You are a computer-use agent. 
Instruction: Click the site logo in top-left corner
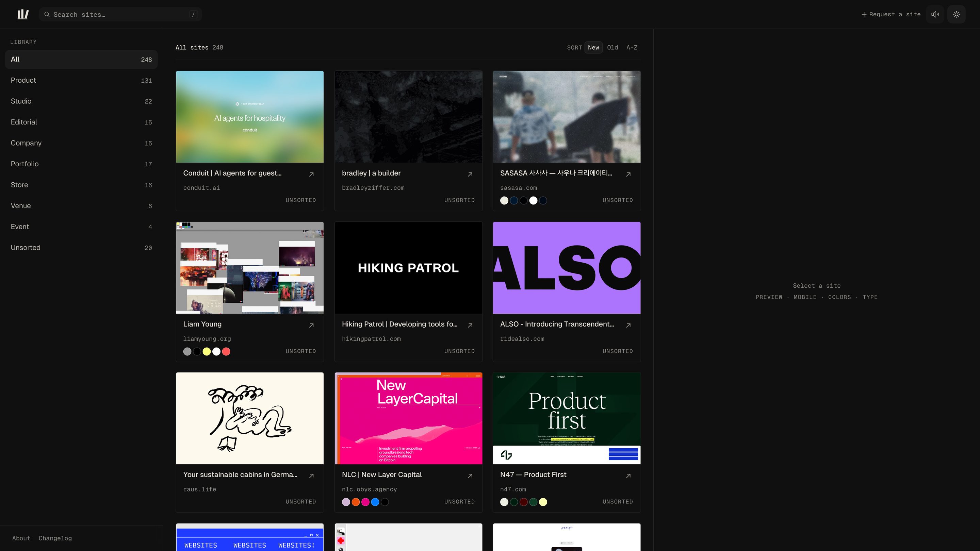(x=23, y=14)
